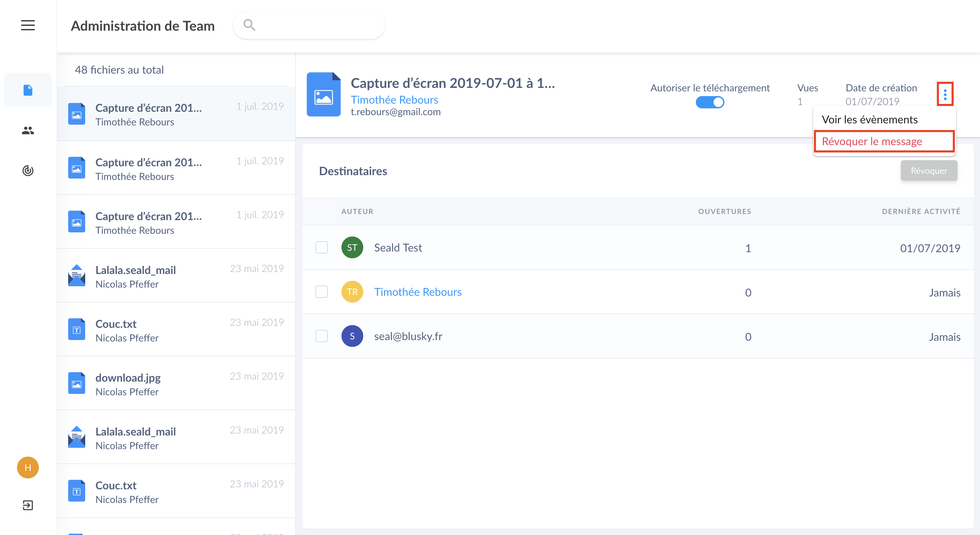980x535 pixels.
Task: Select Voir les évènements menu entry
Action: pos(884,120)
